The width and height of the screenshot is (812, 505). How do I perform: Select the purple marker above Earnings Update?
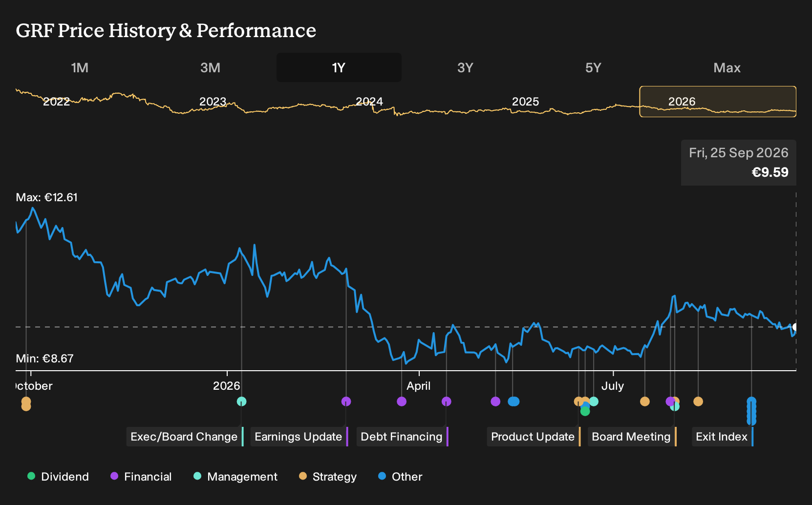346,401
